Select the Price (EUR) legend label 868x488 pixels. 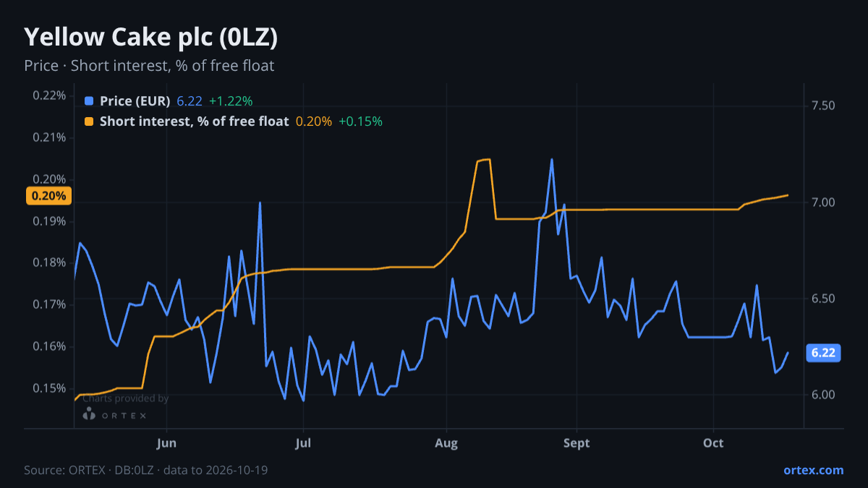pyautogui.click(x=135, y=101)
